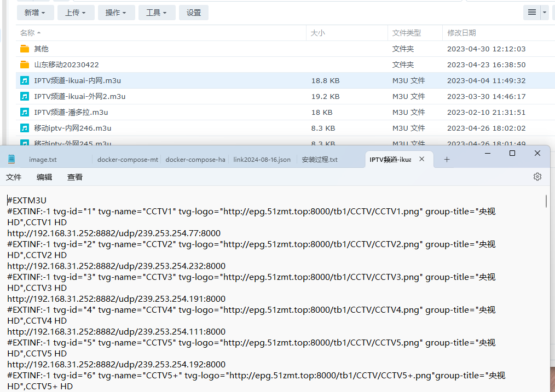The image size is (555, 392).
Task: Expand the 操作 dropdown
Action: click(116, 13)
